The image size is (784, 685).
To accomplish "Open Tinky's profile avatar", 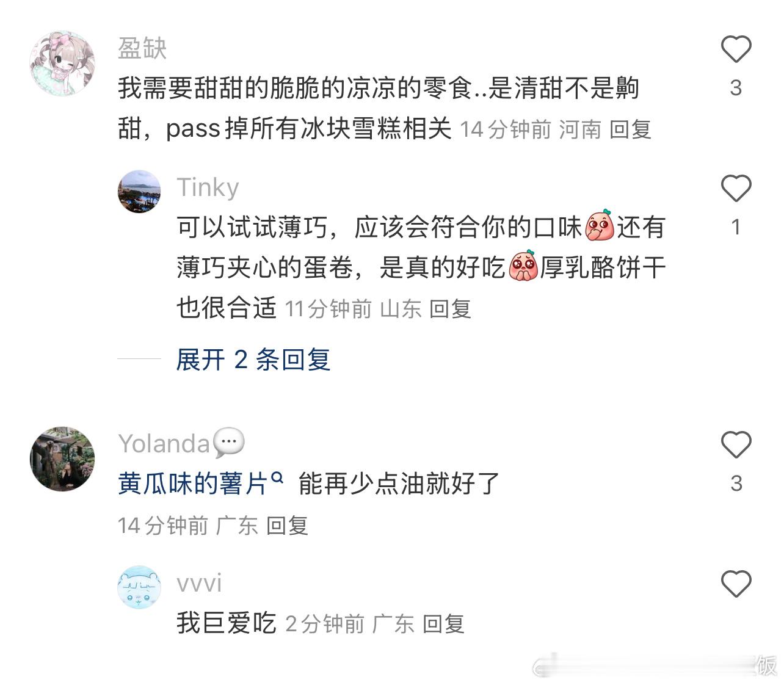I will point(139,192).
